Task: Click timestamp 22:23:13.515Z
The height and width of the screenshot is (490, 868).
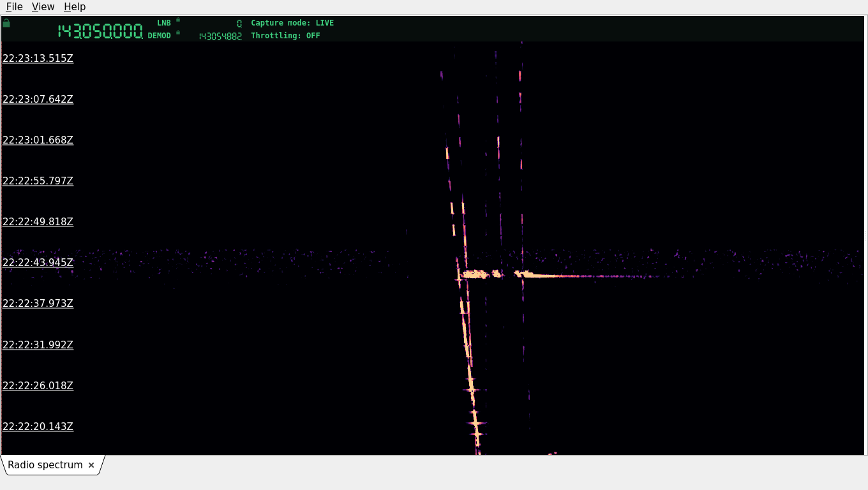Action: click(x=38, y=59)
